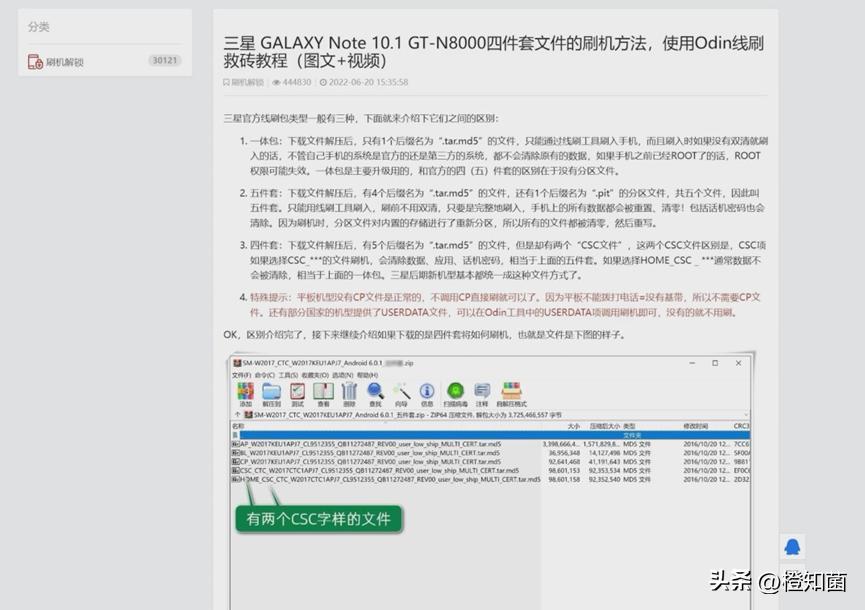Click the 添加 (Add) icon in WinRAR toolbar
Image resolution: width=865 pixels, height=610 pixels.
click(245, 393)
